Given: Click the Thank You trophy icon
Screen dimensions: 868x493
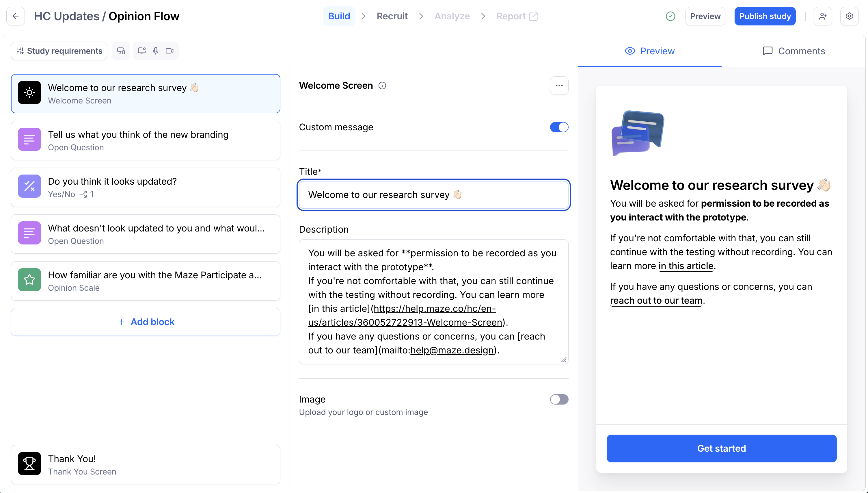Looking at the screenshot, I should (x=29, y=464).
